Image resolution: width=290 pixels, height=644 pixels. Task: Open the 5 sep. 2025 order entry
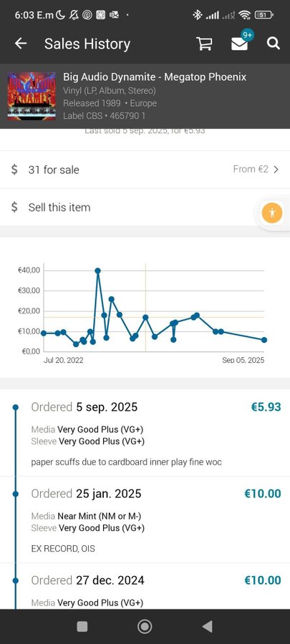coord(145,434)
